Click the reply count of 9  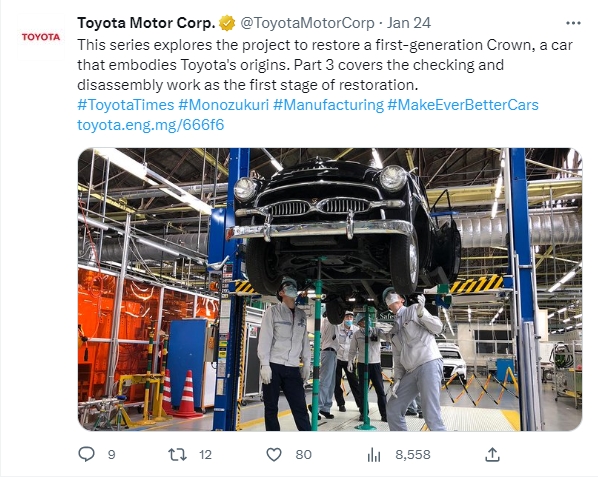tap(111, 455)
